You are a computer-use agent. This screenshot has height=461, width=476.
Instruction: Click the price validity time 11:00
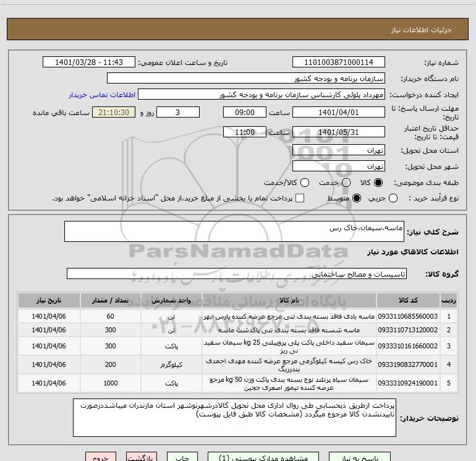tap(245, 132)
